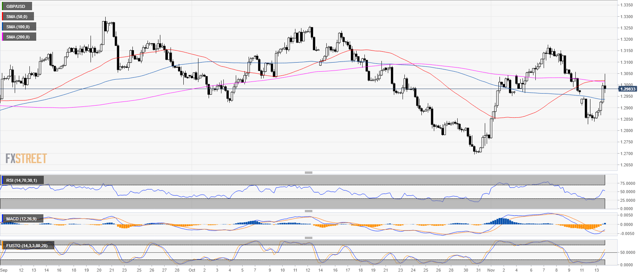Click the Sep label on the date axis
The height and width of the screenshot is (275, 644).
pos(4,270)
